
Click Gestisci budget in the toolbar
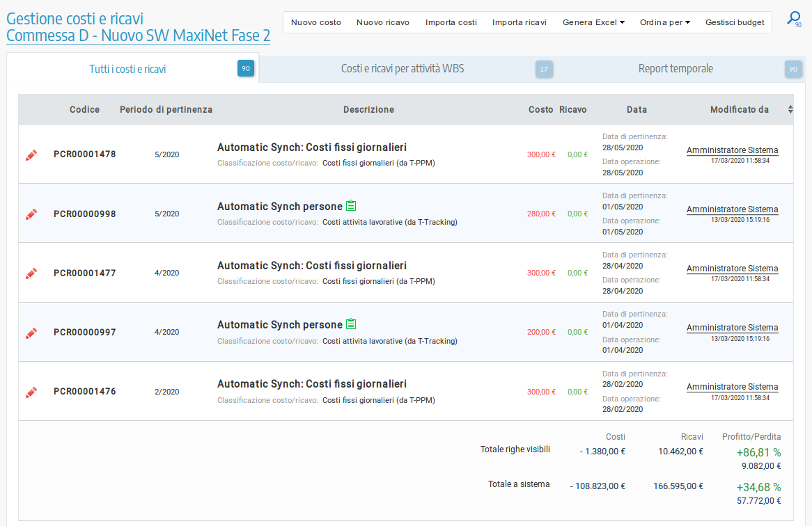coord(735,22)
